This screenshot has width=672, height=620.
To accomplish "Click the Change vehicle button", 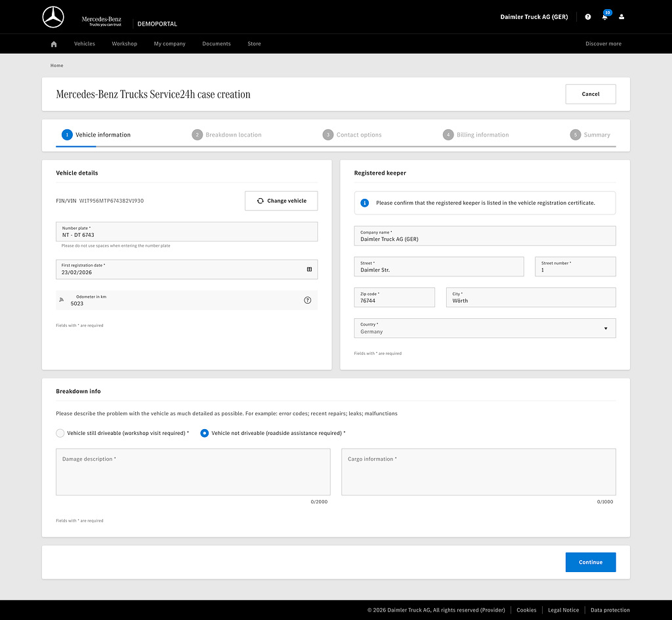I will point(281,201).
